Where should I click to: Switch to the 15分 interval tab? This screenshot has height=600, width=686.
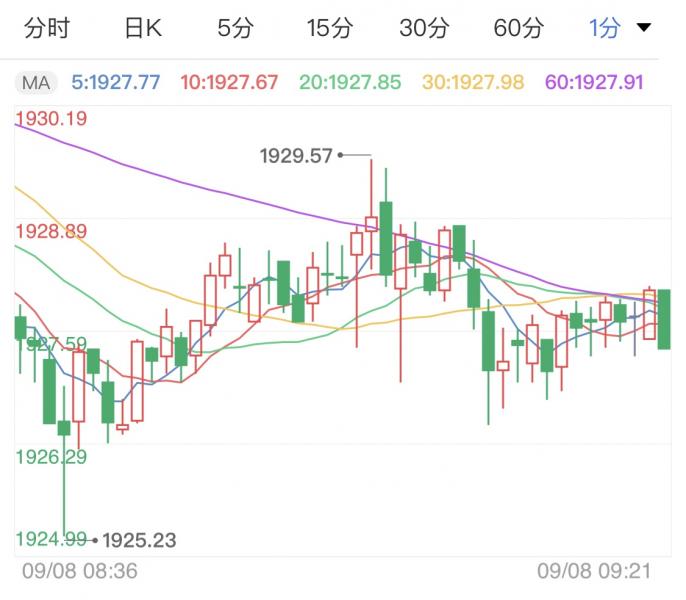329,29
